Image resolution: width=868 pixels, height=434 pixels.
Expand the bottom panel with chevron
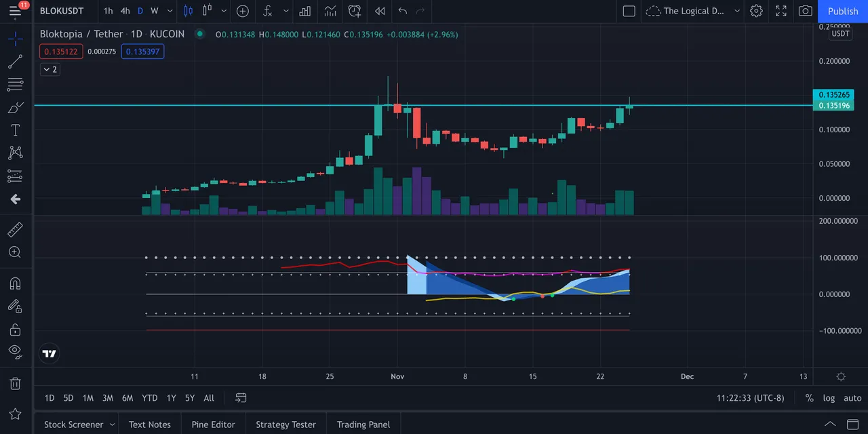(830, 425)
